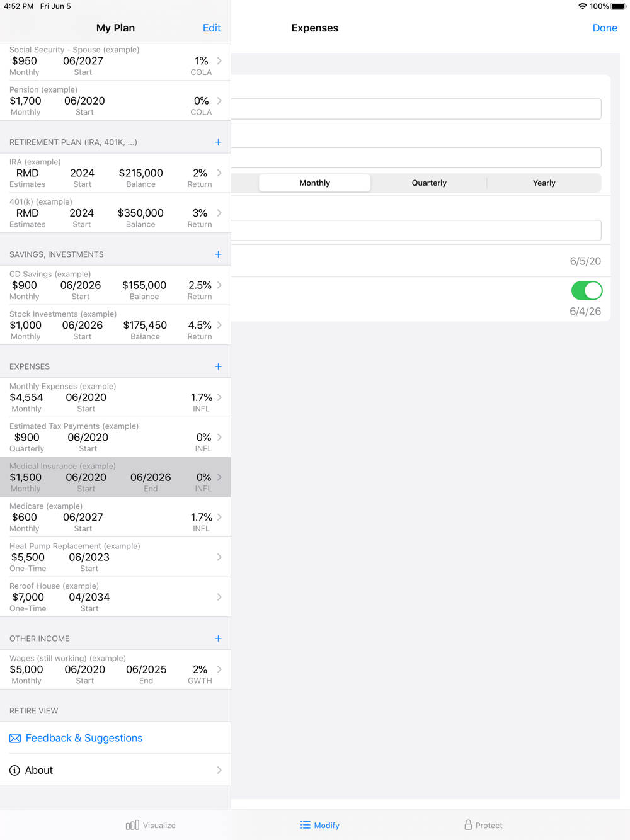Add a new retirement plan with plus icon
The image size is (630, 840).
[x=218, y=142]
